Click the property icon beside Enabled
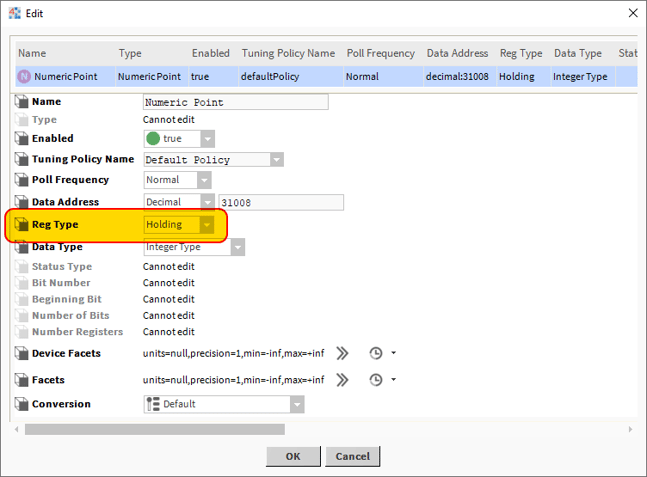Screen dimensions: 647x477 (21, 138)
